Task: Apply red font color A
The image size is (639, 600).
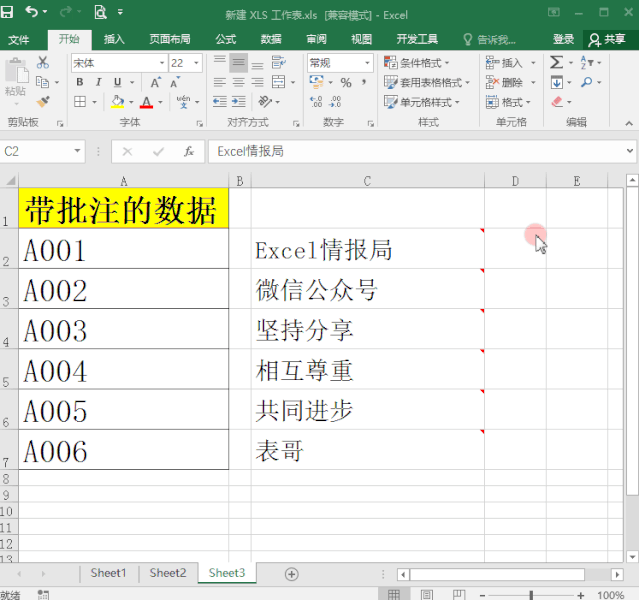Action: tap(146, 102)
